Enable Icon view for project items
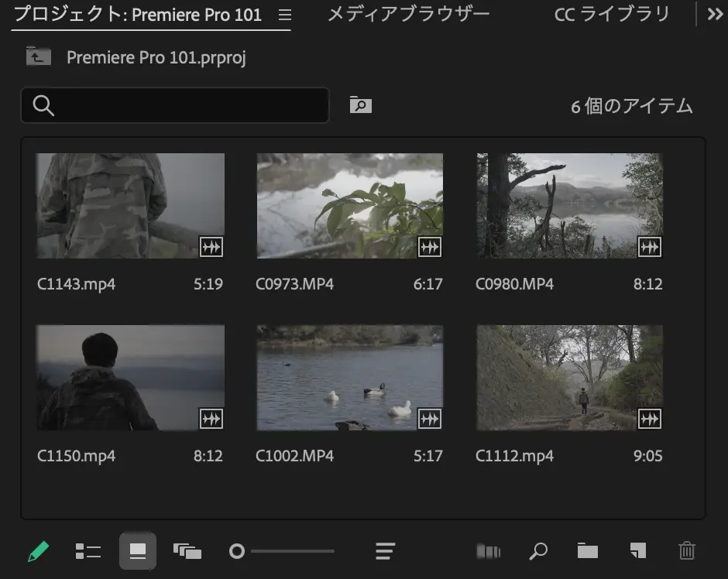This screenshot has width=728, height=579. [137, 551]
